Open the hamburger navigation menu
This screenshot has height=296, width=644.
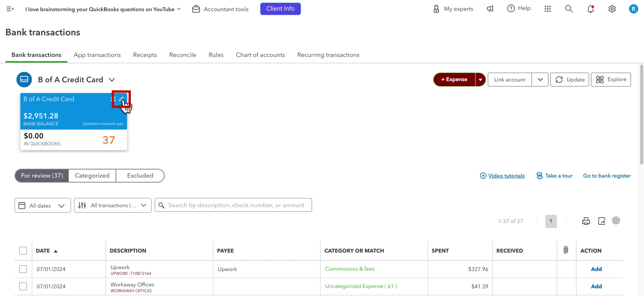[10, 9]
